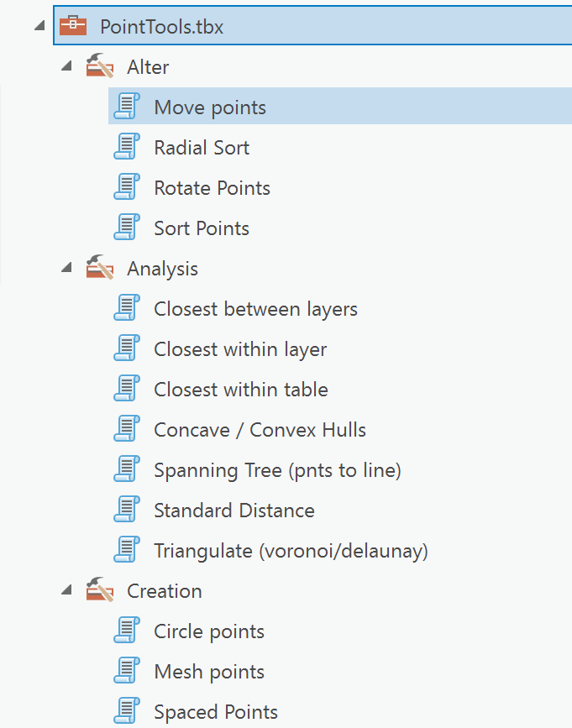Image resolution: width=572 pixels, height=728 pixels.
Task: Select the Rotate Points tool
Action: point(213,188)
